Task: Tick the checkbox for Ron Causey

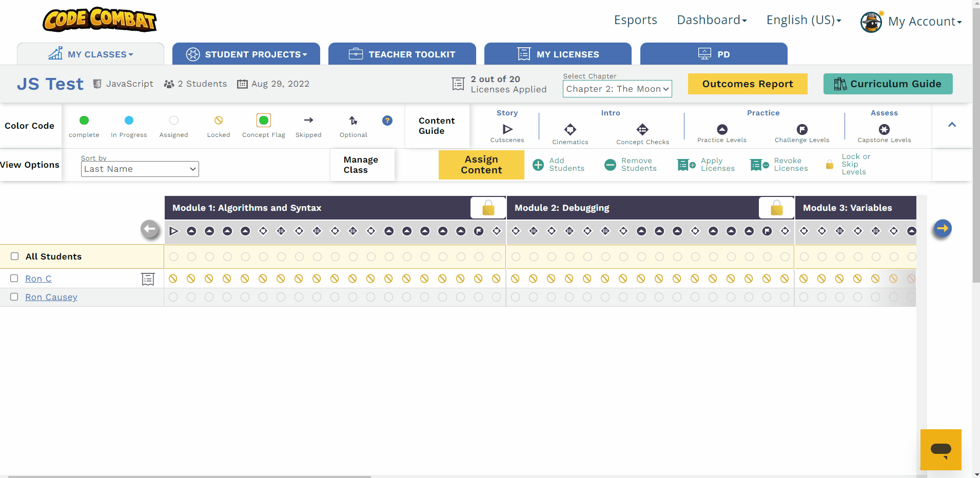Action: pyautogui.click(x=14, y=297)
